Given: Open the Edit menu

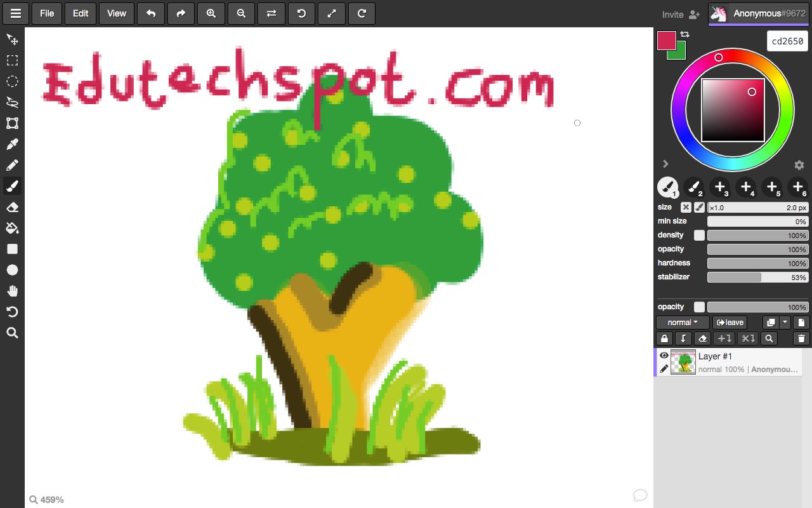Looking at the screenshot, I should 80,13.
